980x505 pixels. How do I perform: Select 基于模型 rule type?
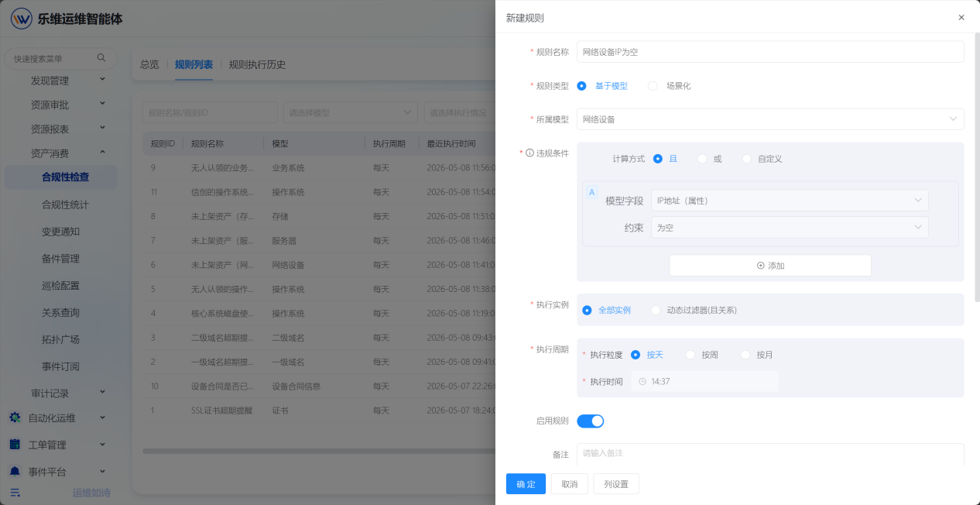603,86
